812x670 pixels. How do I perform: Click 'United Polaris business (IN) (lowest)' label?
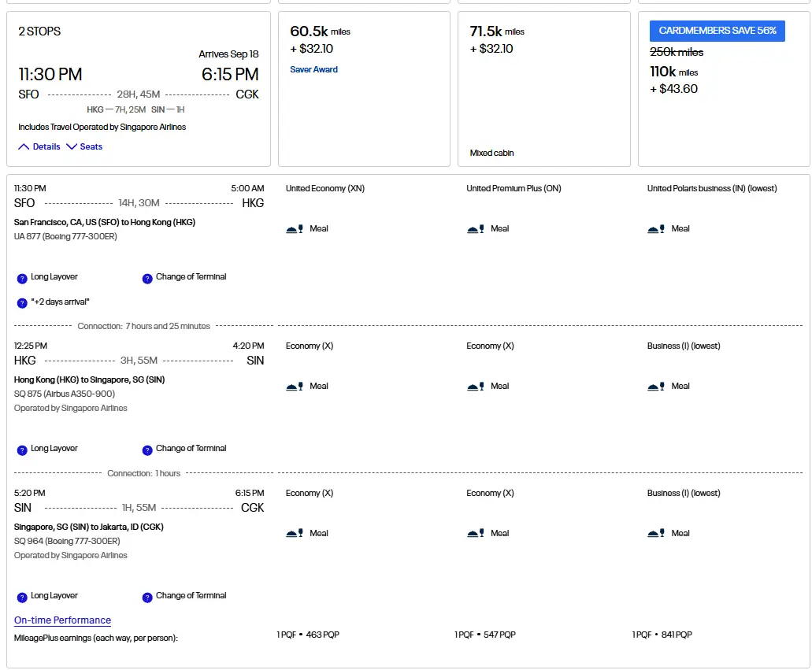[712, 188]
